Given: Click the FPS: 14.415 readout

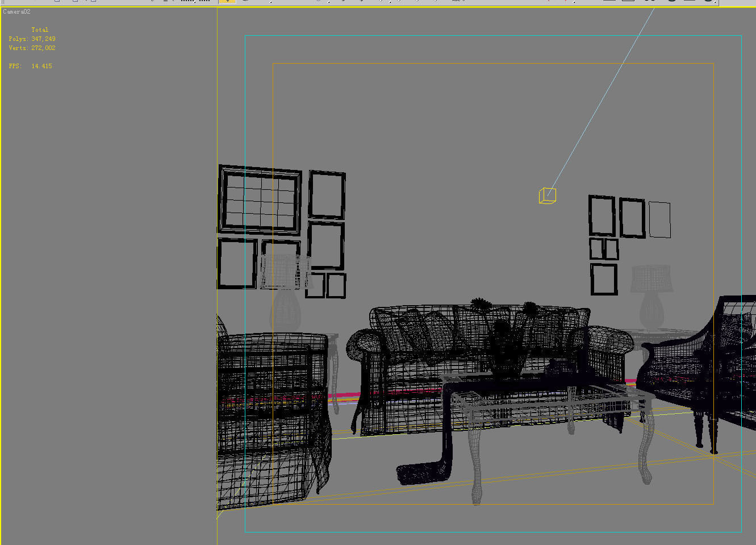Looking at the screenshot, I should pos(30,66).
